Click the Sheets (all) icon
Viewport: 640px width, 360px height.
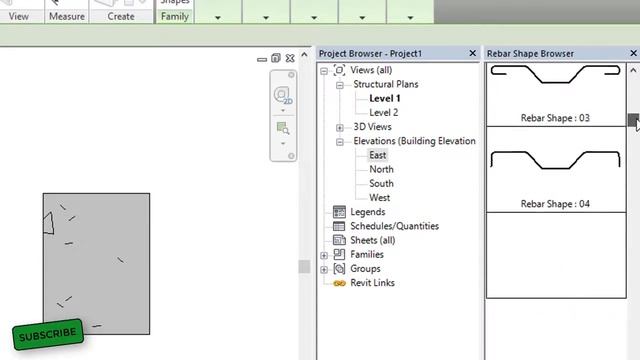tap(339, 240)
